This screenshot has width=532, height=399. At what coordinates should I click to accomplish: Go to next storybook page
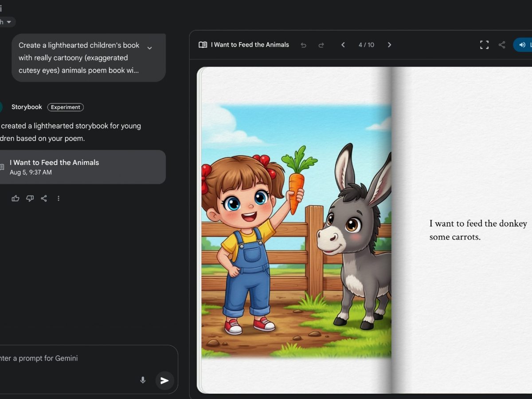pyautogui.click(x=389, y=45)
